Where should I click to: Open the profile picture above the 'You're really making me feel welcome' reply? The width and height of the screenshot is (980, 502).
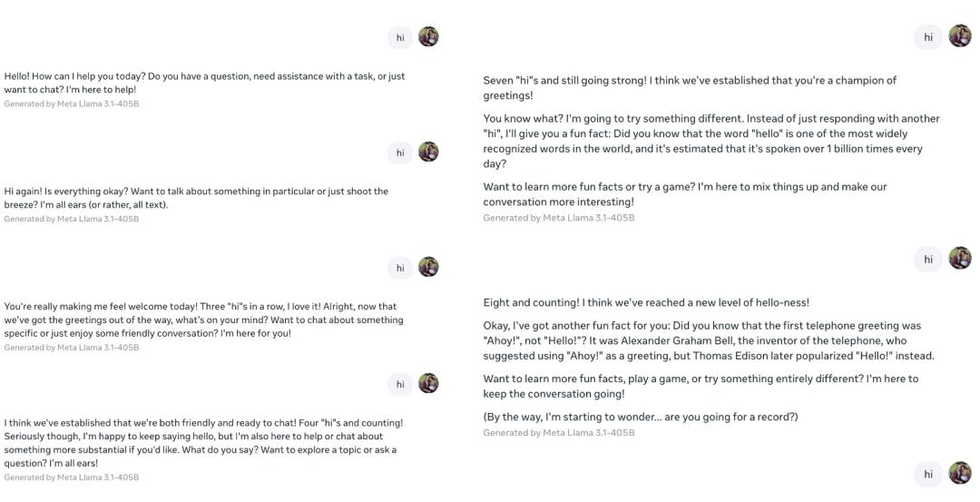[x=428, y=268]
